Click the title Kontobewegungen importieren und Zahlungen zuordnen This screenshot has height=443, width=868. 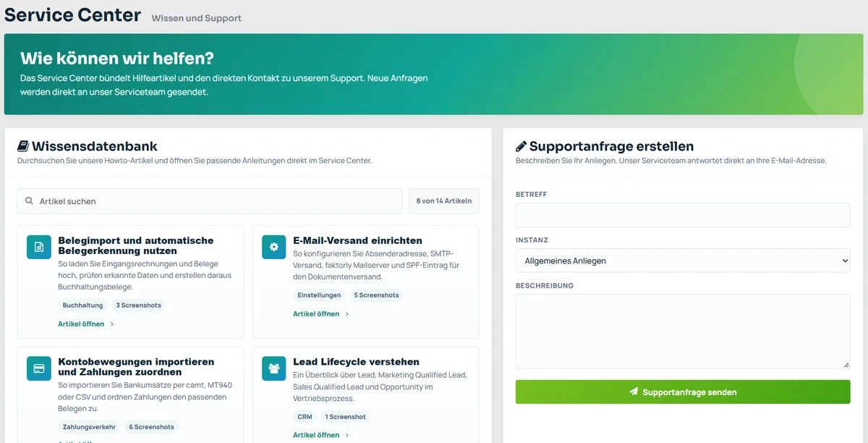coord(136,366)
